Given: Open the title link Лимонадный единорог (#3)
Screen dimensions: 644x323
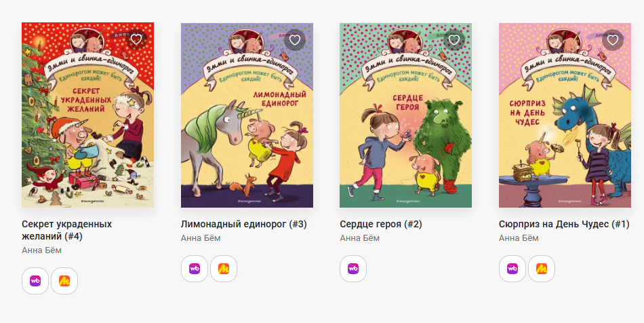Looking at the screenshot, I should coord(244,225).
